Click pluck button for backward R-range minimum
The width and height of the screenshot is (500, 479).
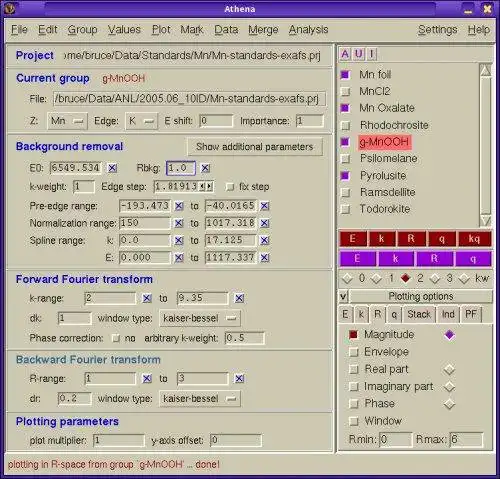[147, 379]
